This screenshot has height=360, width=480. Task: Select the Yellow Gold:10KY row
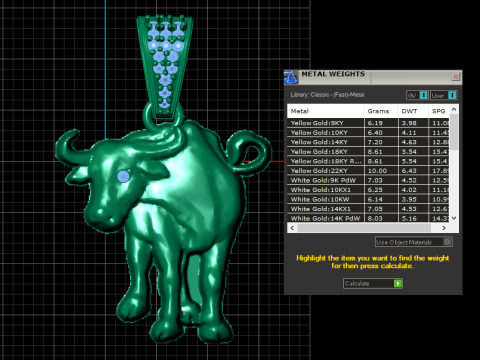(368, 133)
